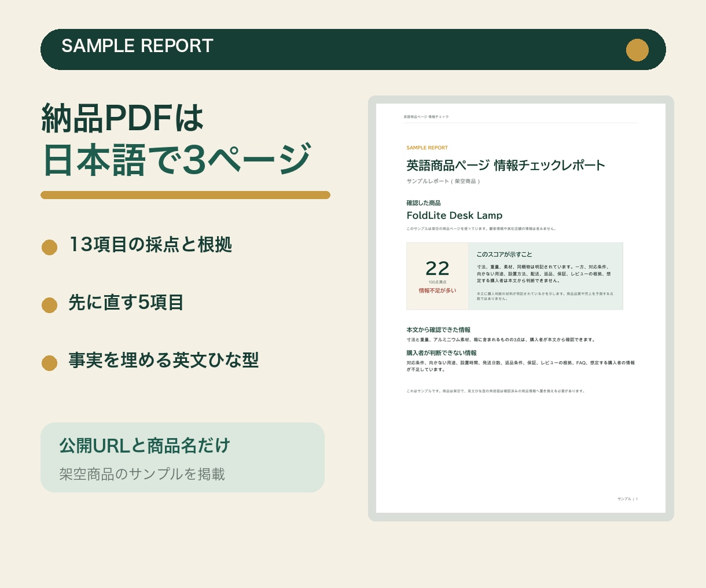Click the white SAMPLE REPORT banner title
Image resolution: width=706 pixels, height=588 pixels.
[137, 46]
